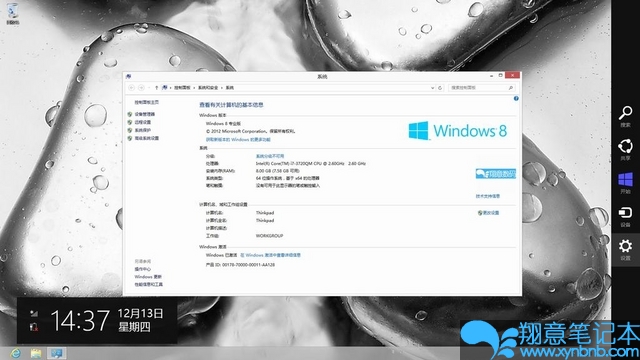Open the Search charm (搜索)
Viewport: 640px width, 360px height.
[625, 116]
